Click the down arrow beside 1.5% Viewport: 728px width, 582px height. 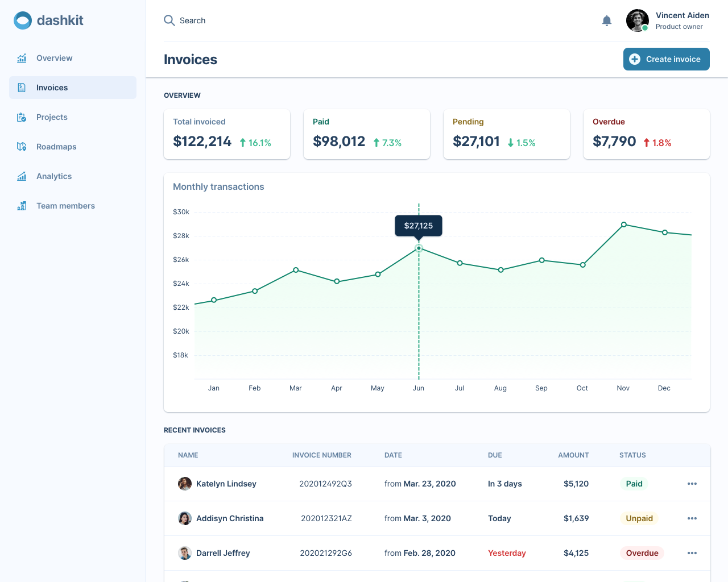click(x=511, y=143)
